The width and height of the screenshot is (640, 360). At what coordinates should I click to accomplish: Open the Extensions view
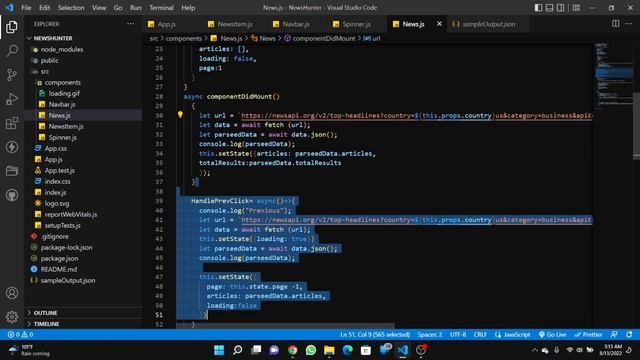[12, 123]
